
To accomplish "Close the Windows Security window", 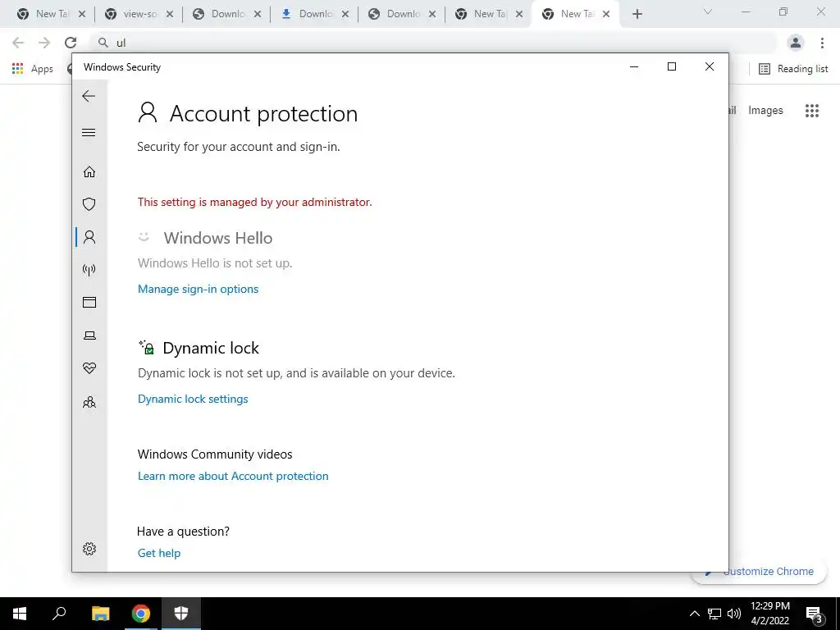I will coord(710,66).
